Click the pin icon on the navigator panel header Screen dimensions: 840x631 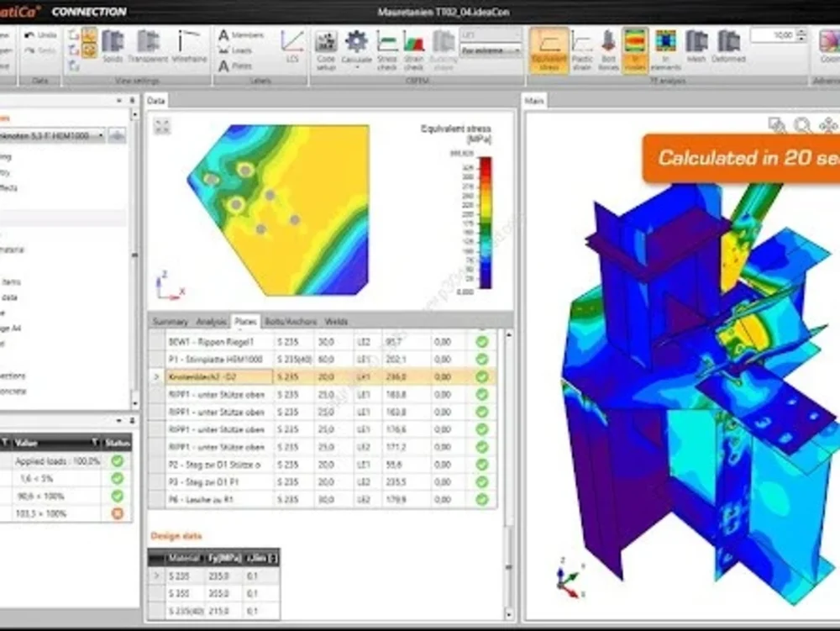tap(132, 101)
